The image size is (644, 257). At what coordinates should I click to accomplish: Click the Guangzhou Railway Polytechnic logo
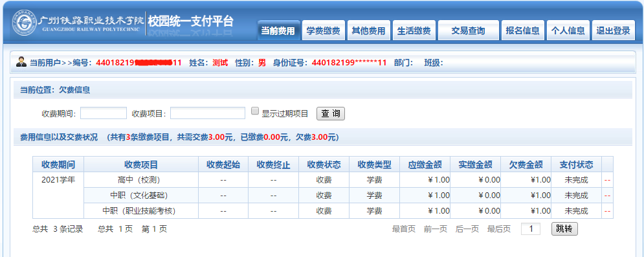point(78,23)
